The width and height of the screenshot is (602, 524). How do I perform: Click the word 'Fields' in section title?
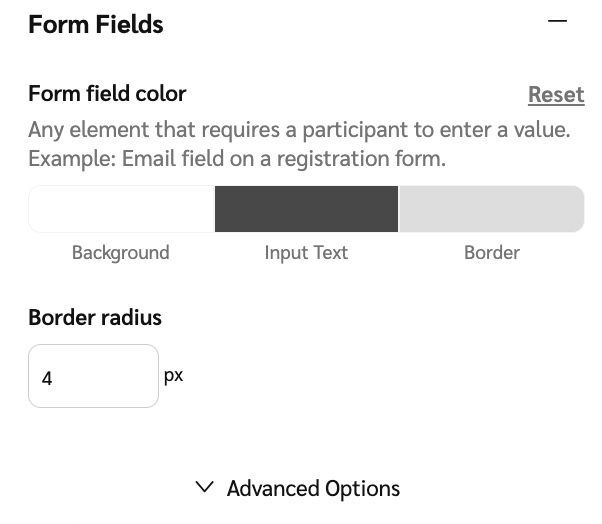point(129,24)
